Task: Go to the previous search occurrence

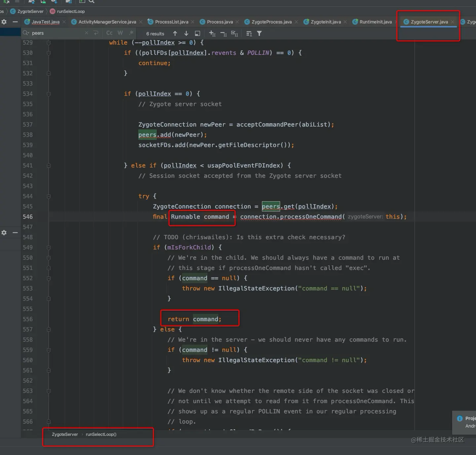Action: [x=175, y=33]
